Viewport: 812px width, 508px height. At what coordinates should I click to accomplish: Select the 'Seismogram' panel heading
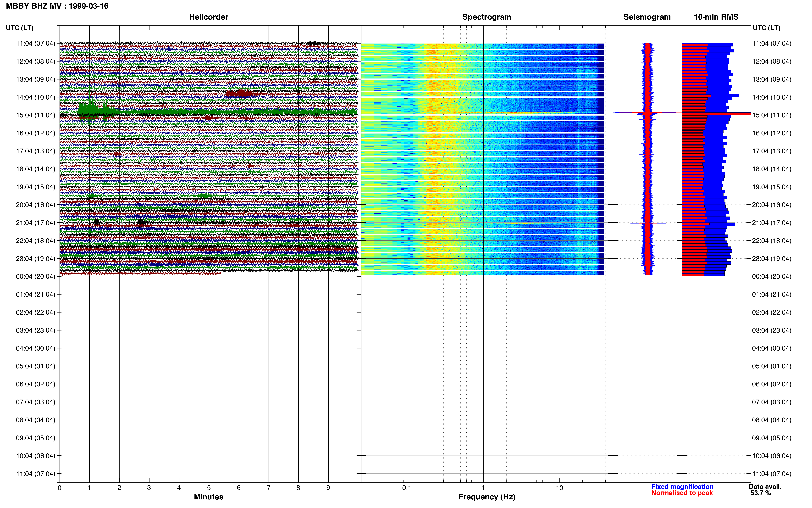coord(647,17)
